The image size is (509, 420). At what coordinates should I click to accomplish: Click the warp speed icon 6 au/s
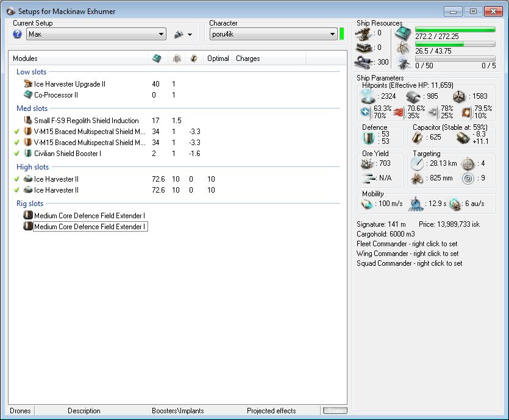pyautogui.click(x=455, y=204)
